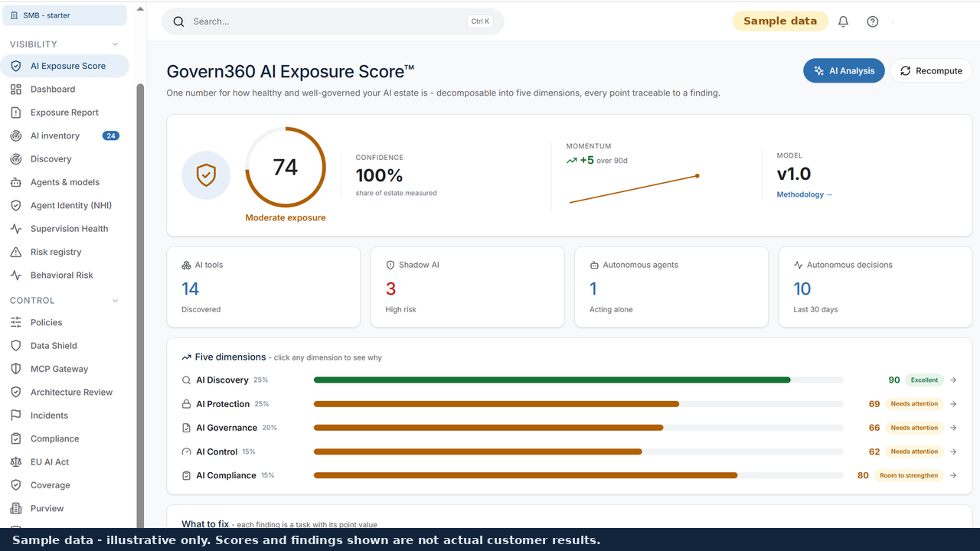Image resolution: width=980 pixels, height=551 pixels.
Task: Expand the AI Governance dimension arrow
Action: coord(953,428)
